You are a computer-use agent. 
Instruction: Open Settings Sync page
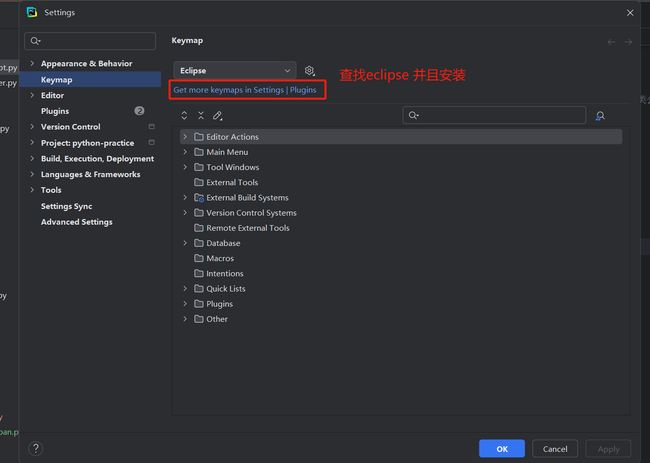coord(66,206)
